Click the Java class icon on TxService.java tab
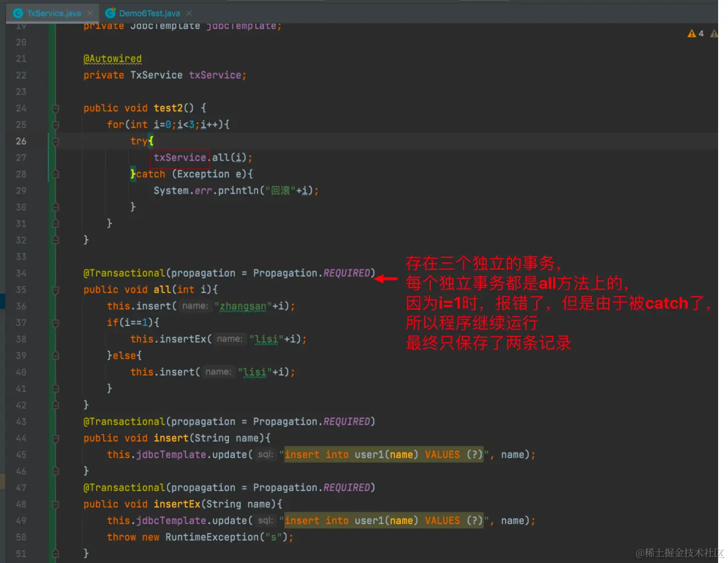The image size is (728, 563). (x=18, y=13)
